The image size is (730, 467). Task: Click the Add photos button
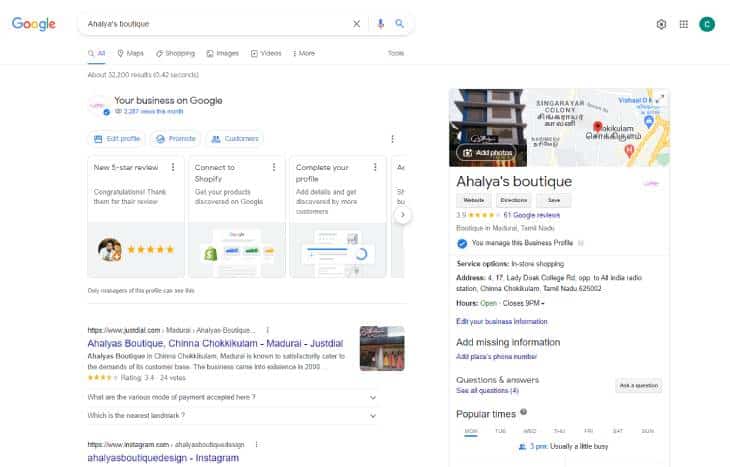487,153
